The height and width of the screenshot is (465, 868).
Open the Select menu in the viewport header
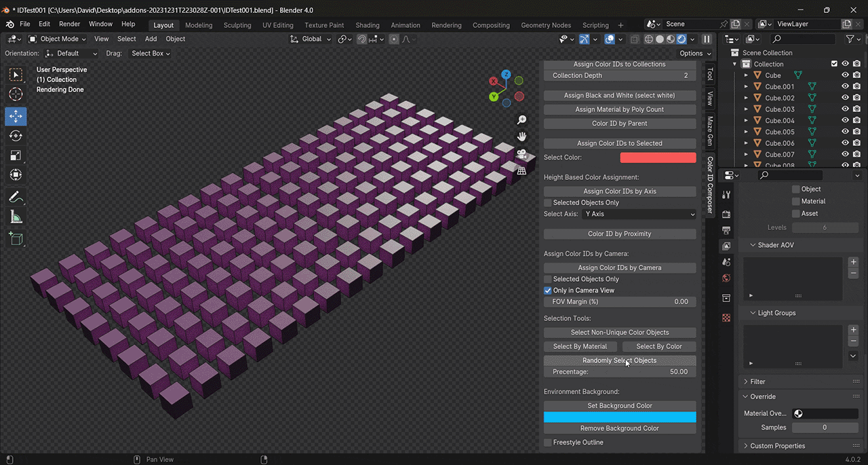click(126, 39)
